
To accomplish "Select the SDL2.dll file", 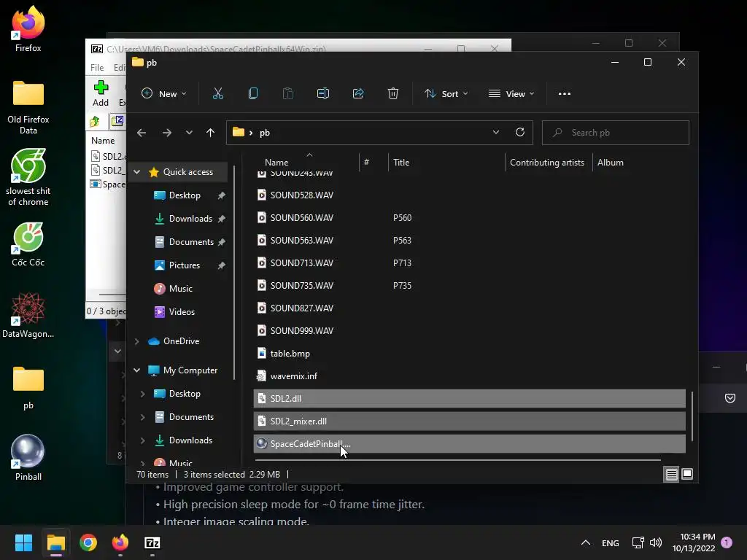I will click(469, 399).
